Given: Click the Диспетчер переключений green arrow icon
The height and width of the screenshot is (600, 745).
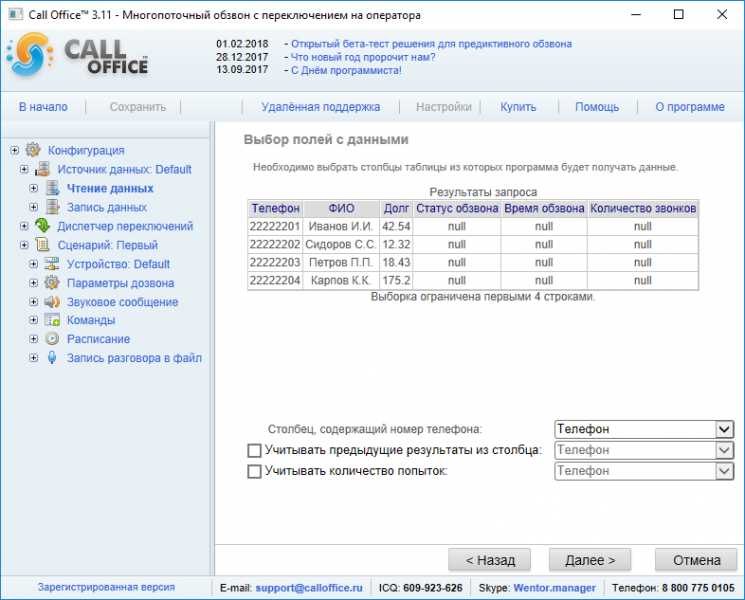Looking at the screenshot, I should tap(42, 226).
